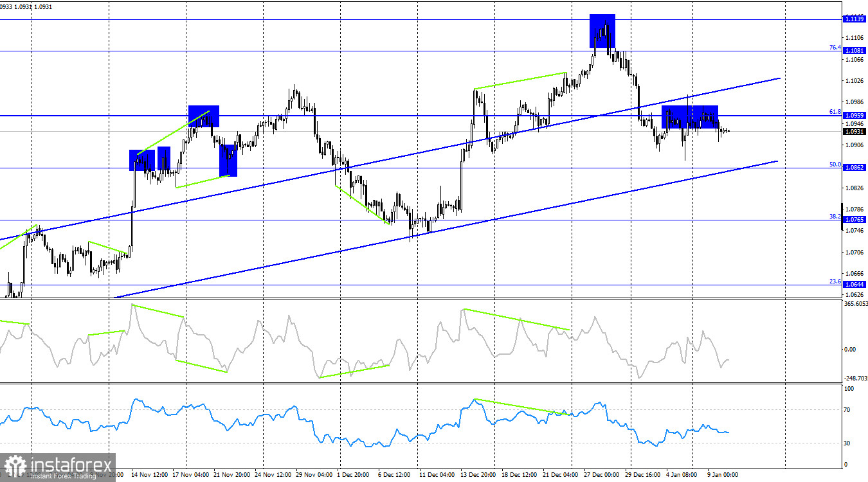Screen dimensions: 868x482
Task: Select the 1.1081 highlighted price label
Action: 854,50
